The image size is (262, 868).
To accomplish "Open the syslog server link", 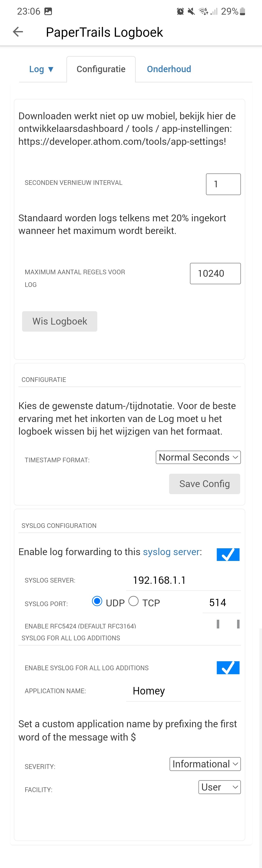I will 171,552.
